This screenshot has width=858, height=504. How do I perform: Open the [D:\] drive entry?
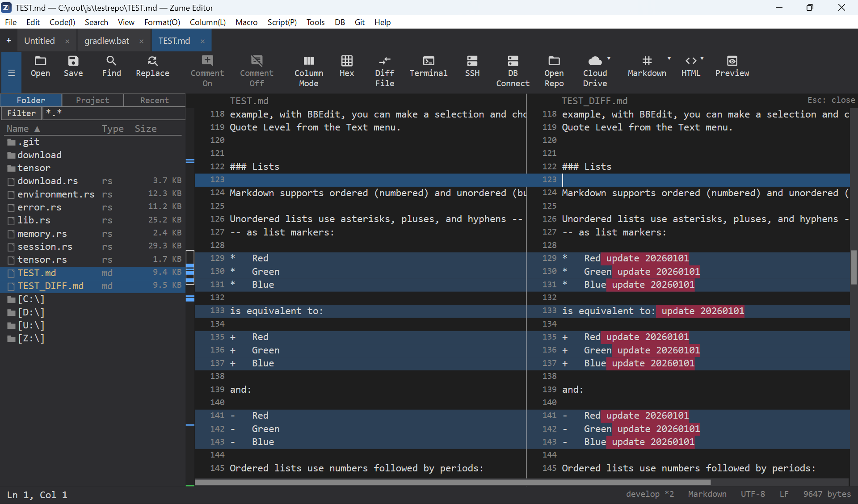26,312
